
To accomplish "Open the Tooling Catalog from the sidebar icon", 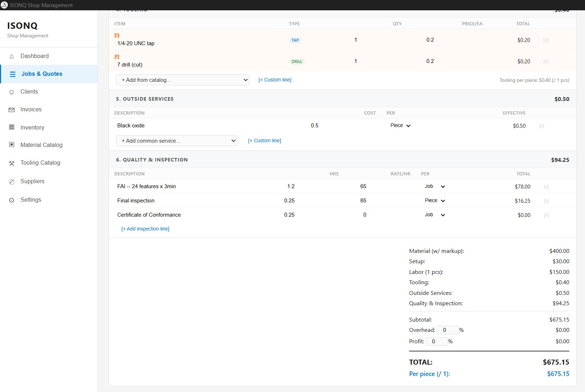I will pos(12,163).
